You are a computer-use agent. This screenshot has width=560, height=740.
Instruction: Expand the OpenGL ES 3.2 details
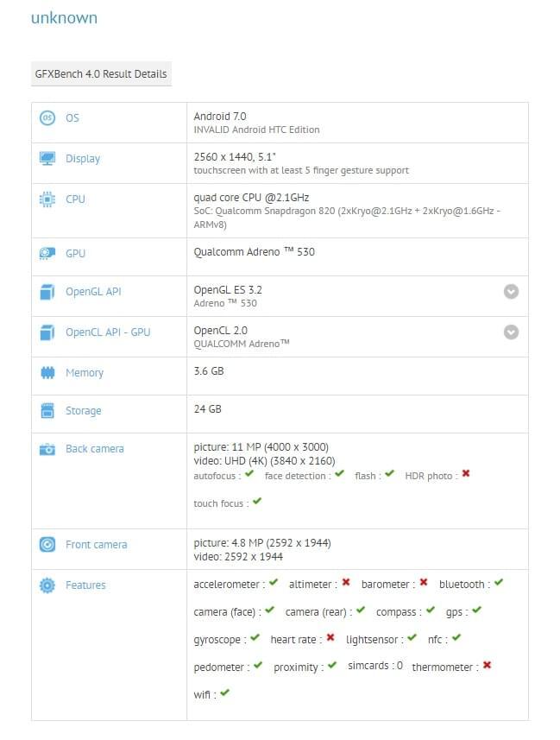pyautogui.click(x=511, y=292)
